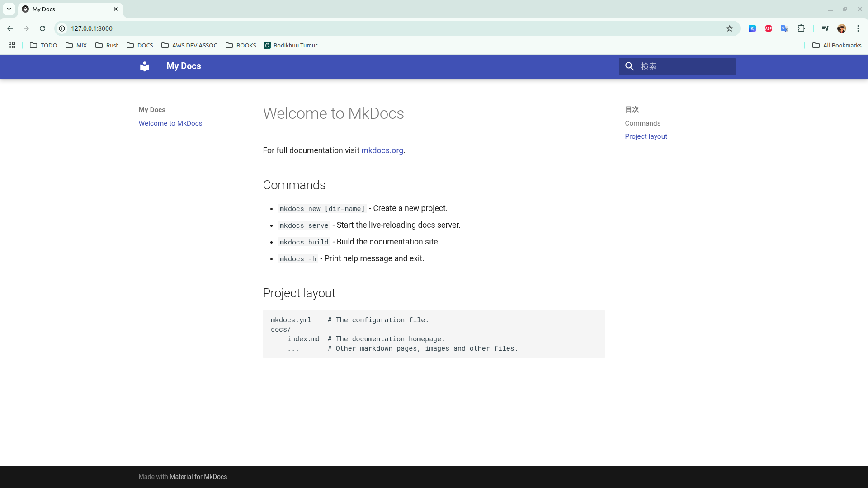This screenshot has height=488, width=868.
Task: Open the Extensions puzzle icon
Action: [x=801, y=28]
